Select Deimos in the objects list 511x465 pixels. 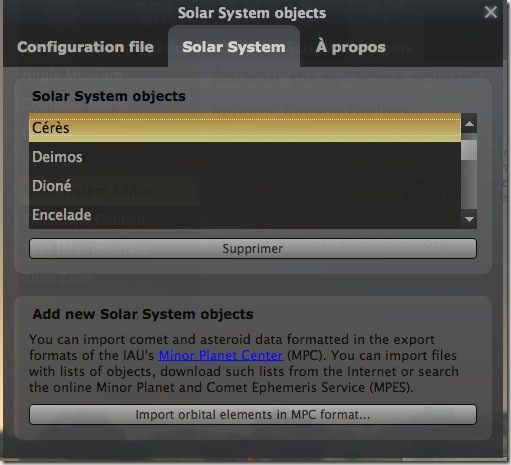(245, 157)
